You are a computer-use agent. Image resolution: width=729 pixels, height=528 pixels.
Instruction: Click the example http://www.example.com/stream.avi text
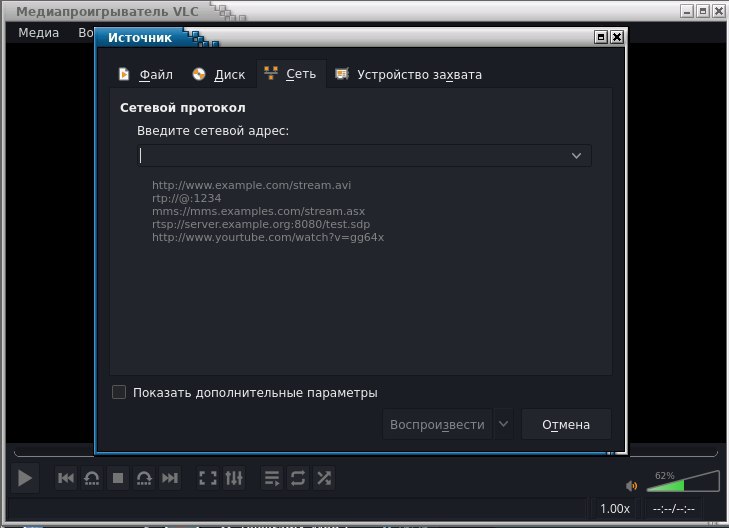click(x=252, y=185)
